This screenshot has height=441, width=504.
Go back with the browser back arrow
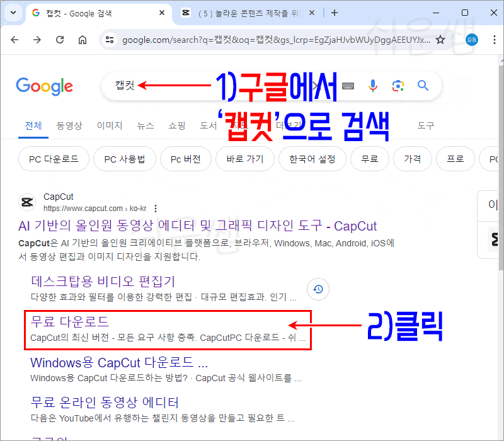(15, 39)
